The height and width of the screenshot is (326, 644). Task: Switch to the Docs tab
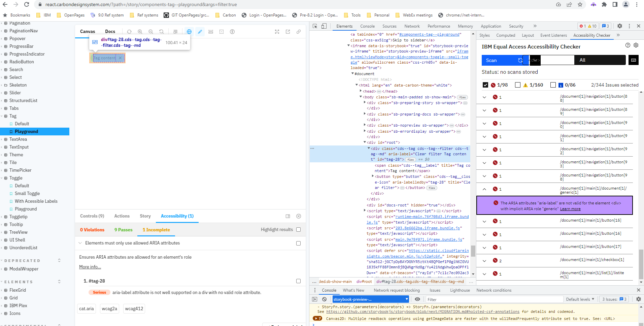pyautogui.click(x=110, y=31)
